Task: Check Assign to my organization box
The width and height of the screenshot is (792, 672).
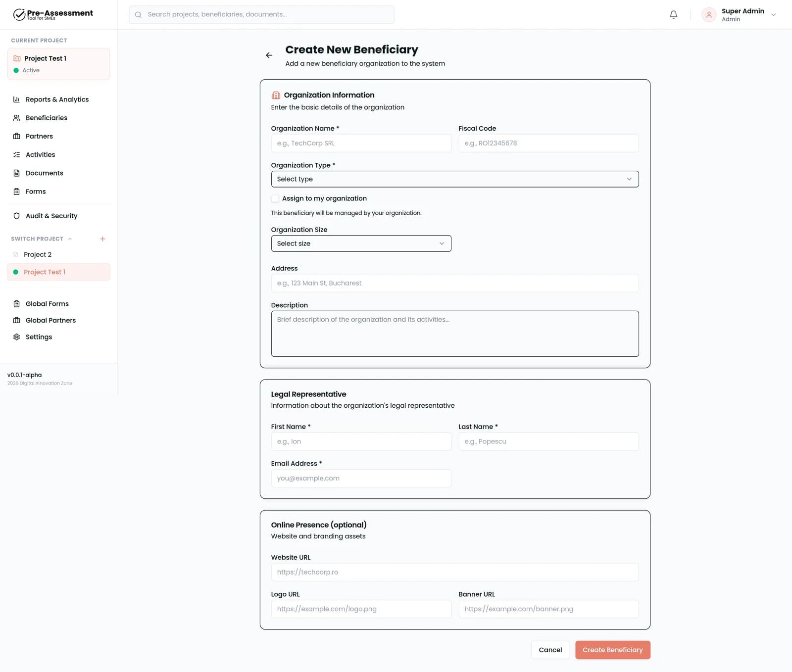Action: pos(275,198)
